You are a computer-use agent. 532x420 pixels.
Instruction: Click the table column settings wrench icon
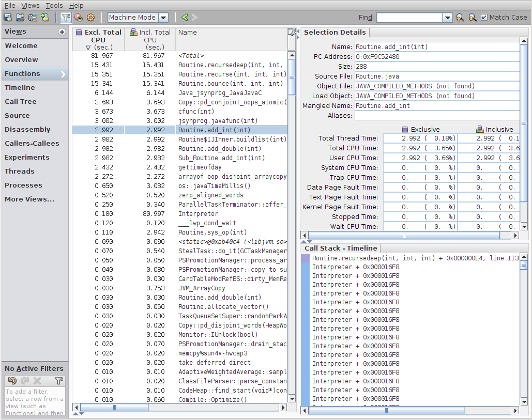tap(292, 32)
